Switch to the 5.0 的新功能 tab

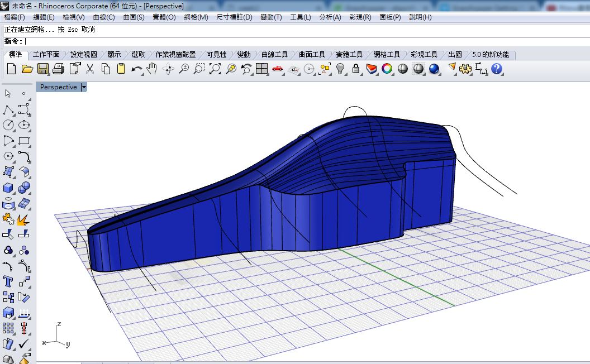pyautogui.click(x=491, y=55)
